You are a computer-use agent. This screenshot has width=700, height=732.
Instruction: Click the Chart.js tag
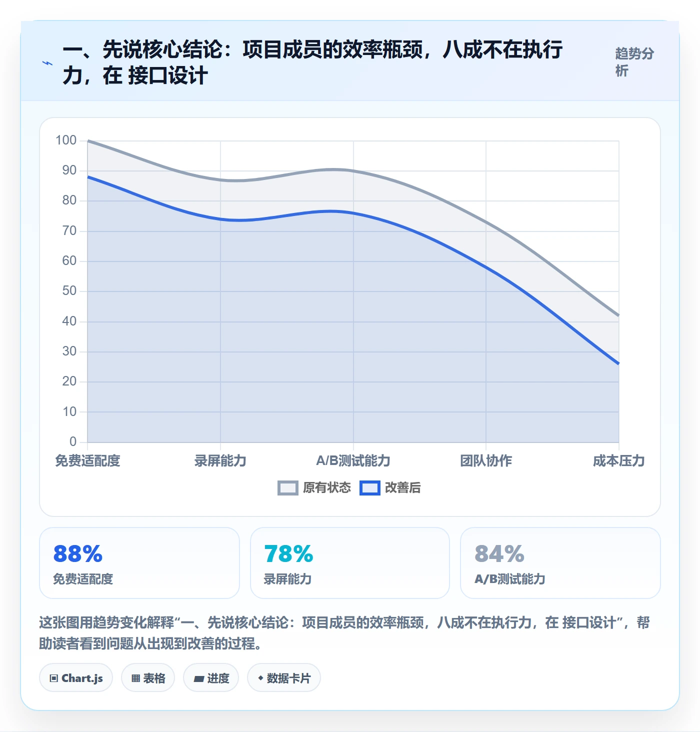76,678
